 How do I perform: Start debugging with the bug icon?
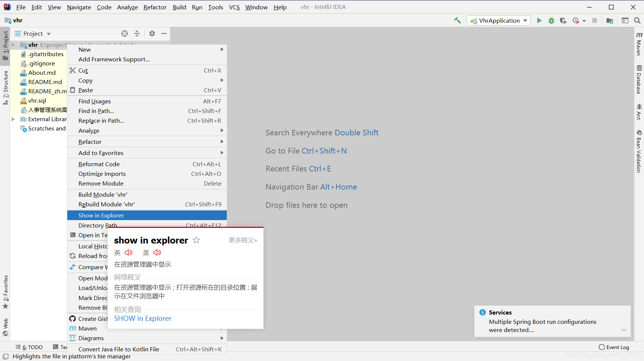(x=551, y=20)
